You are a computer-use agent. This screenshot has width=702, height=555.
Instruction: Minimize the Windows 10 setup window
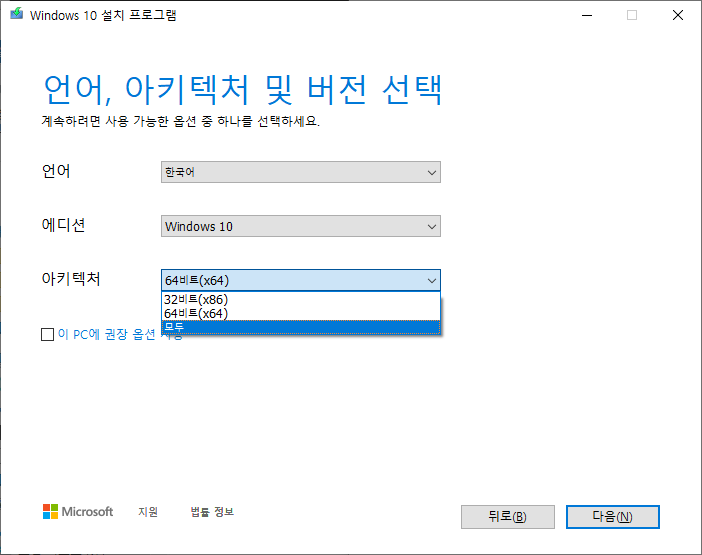click(587, 15)
